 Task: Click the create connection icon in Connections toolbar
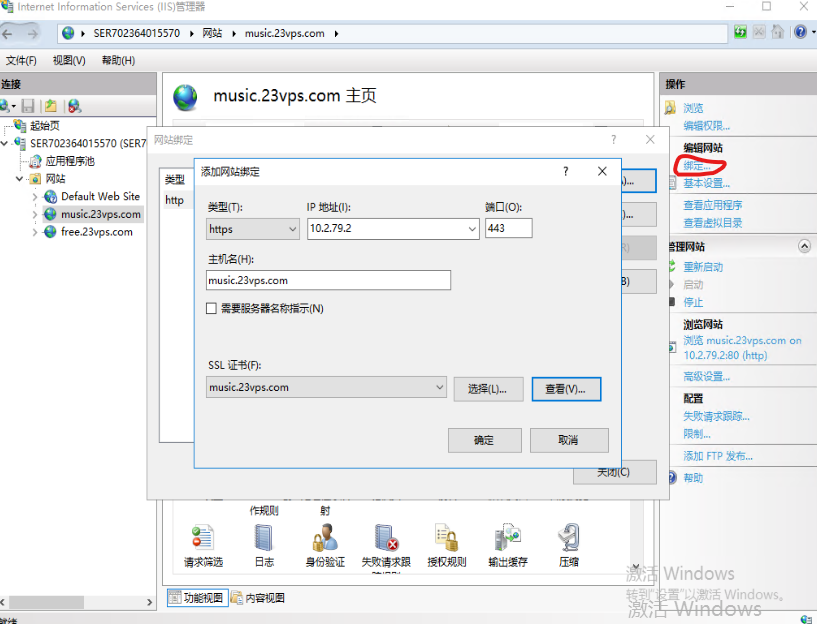point(6,106)
